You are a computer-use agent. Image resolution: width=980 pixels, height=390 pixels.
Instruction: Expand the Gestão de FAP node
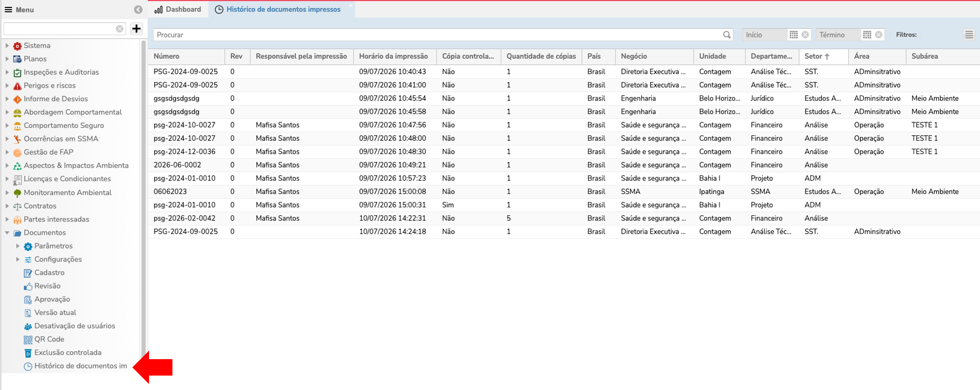7,152
